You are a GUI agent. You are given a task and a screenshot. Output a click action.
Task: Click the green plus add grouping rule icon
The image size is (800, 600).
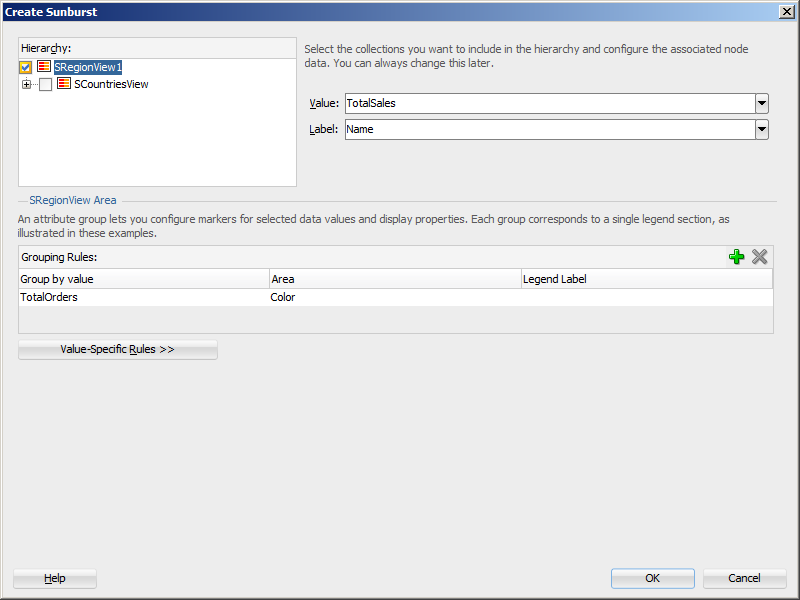pos(737,257)
